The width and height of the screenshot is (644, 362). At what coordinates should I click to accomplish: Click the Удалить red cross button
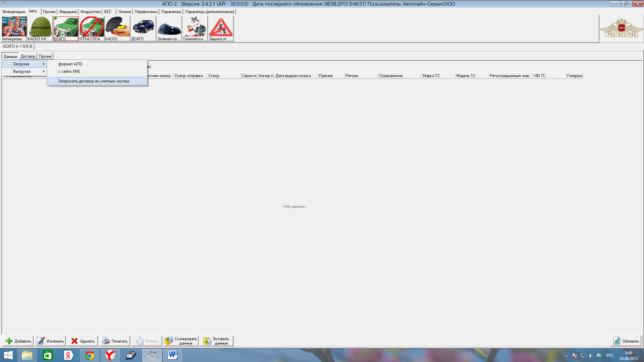83,341
